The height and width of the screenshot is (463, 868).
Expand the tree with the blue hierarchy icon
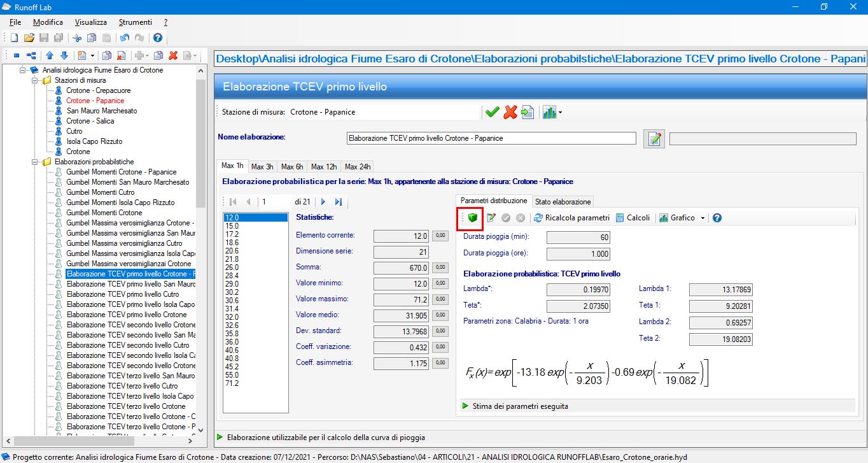(x=31, y=56)
